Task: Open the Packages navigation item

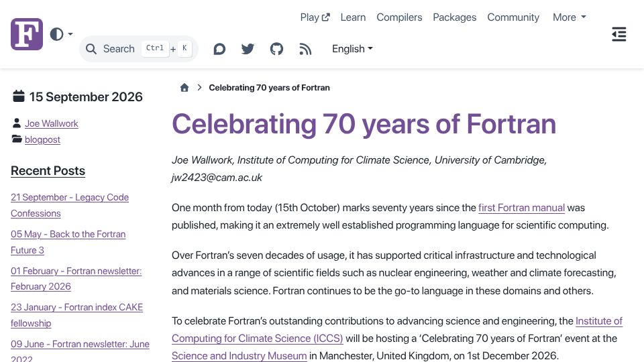Action: (454, 17)
